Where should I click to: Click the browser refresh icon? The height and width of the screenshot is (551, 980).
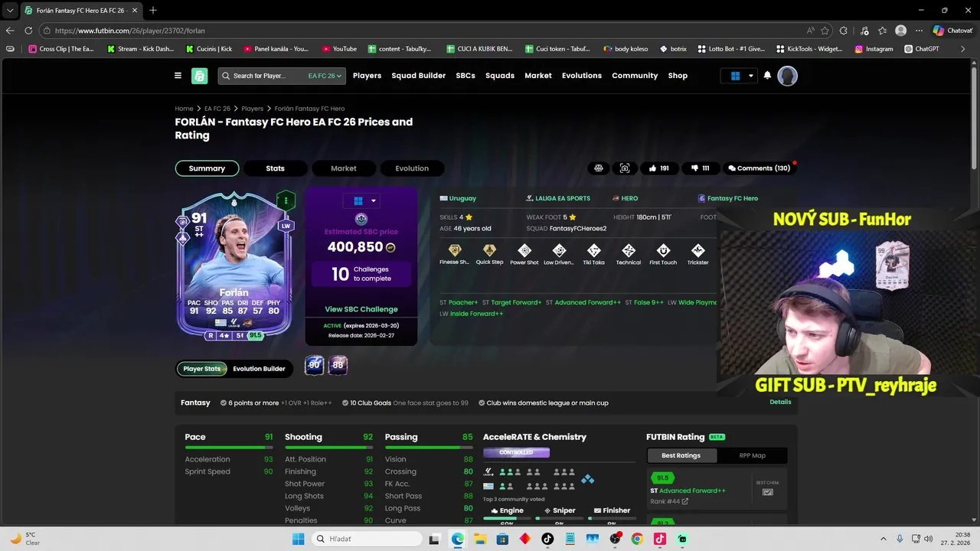point(28,31)
